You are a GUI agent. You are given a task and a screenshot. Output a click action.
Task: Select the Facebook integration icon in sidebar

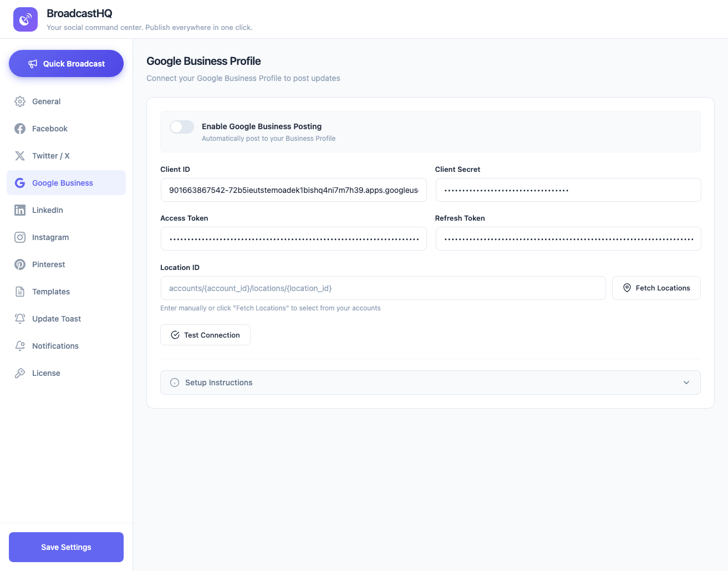point(19,129)
